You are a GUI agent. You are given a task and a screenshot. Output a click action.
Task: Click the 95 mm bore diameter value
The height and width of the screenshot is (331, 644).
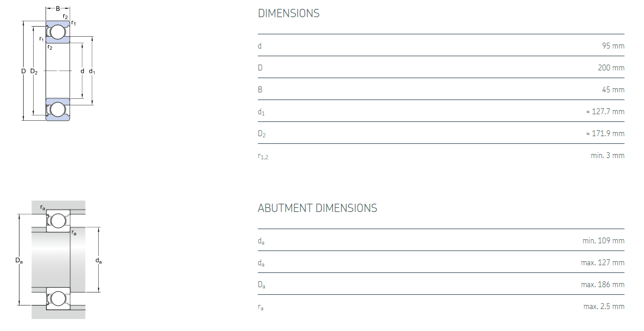(x=613, y=46)
